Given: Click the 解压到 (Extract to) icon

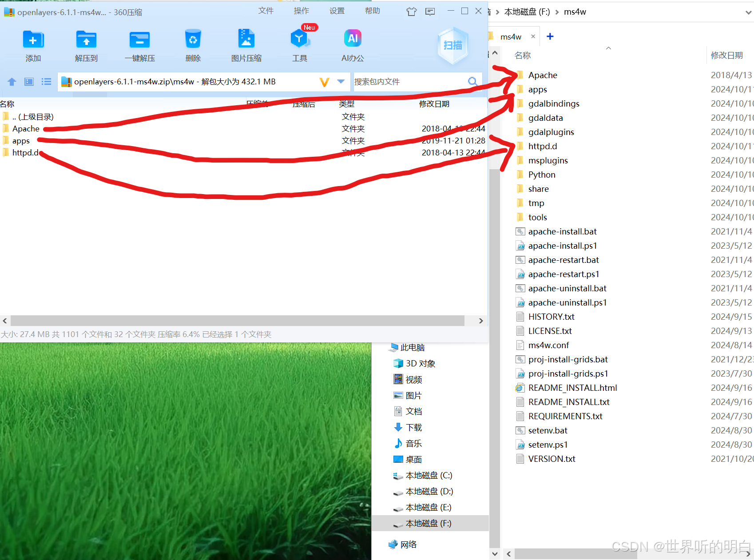Looking at the screenshot, I should pos(86,40).
